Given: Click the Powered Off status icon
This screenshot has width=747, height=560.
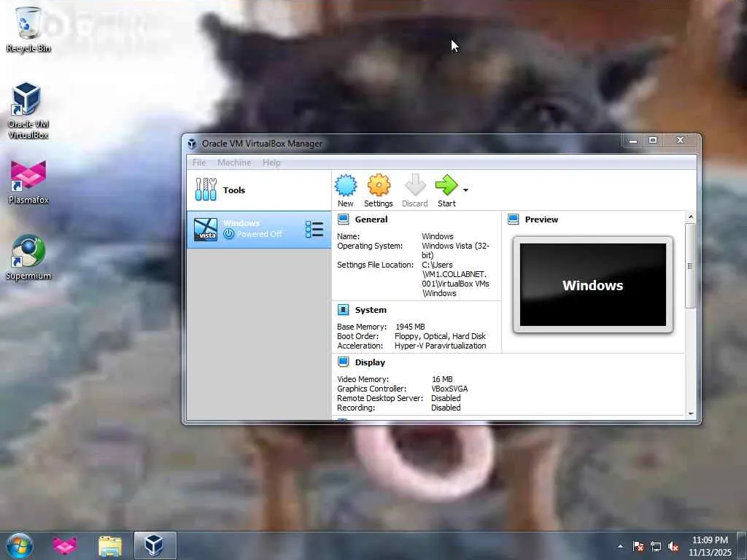Looking at the screenshot, I should coord(228,234).
